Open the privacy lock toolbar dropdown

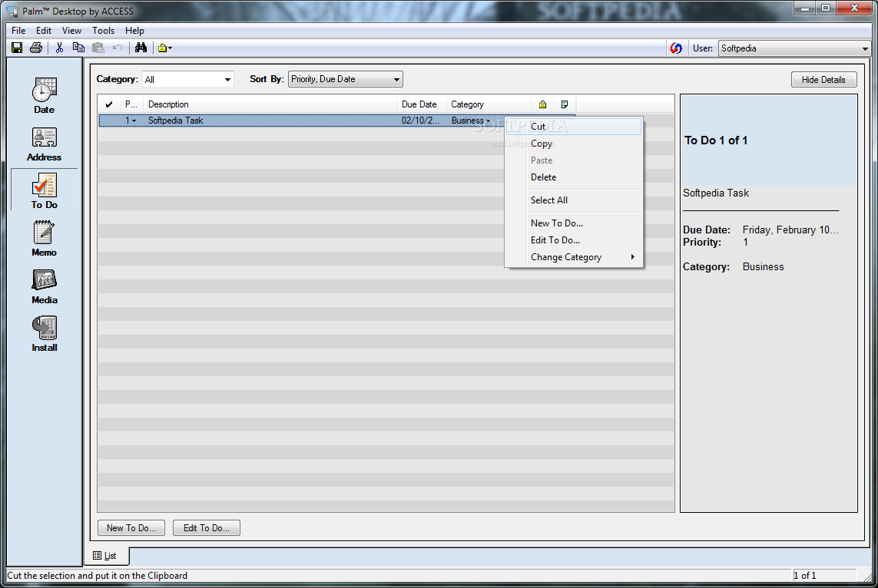click(x=164, y=48)
